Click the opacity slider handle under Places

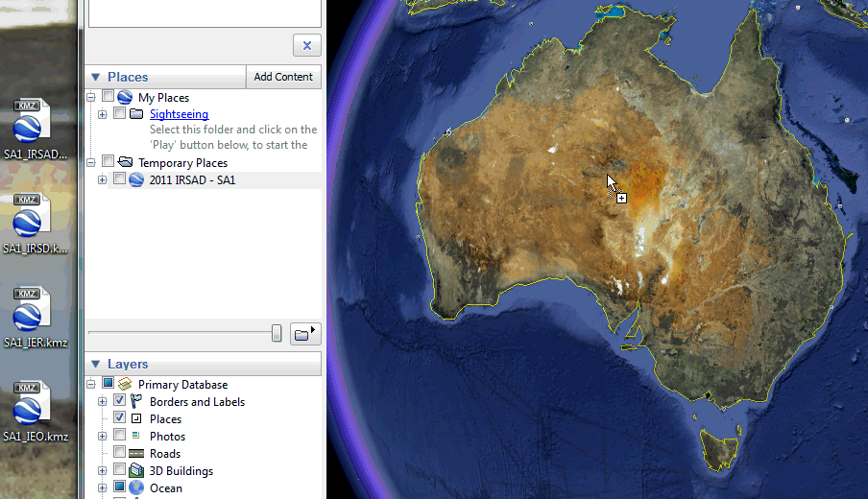(x=277, y=333)
